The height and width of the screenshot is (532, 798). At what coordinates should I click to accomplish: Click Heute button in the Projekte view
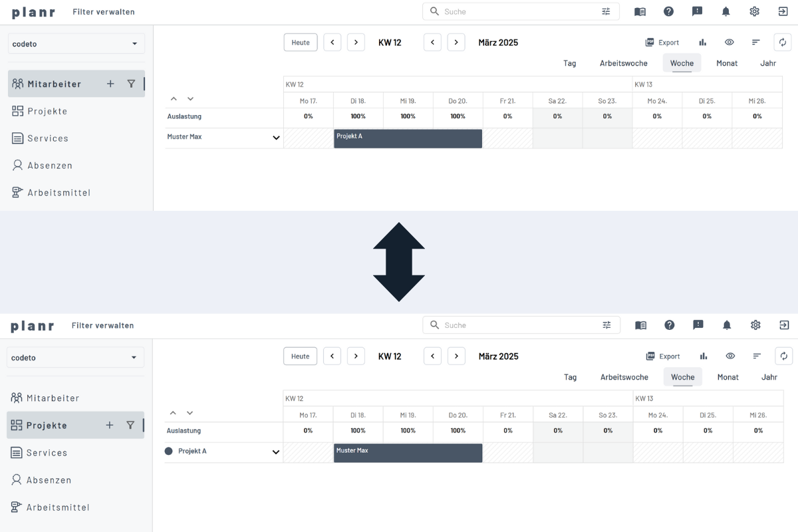coord(300,356)
